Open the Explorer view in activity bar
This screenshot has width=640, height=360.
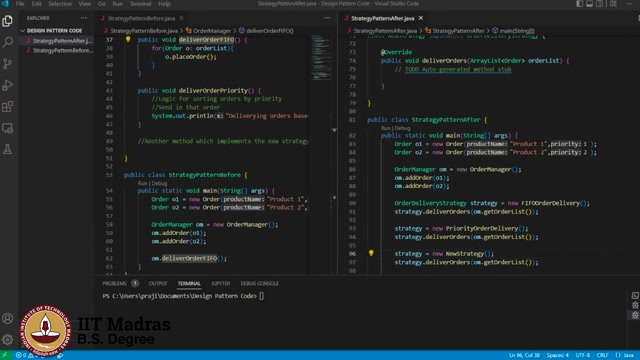click(x=7, y=21)
